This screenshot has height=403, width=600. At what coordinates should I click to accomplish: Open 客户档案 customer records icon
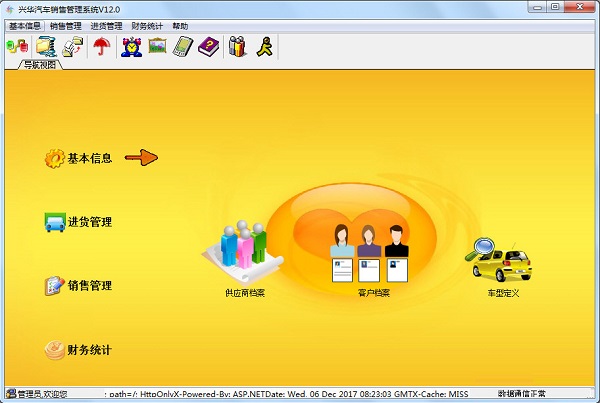coord(370,253)
